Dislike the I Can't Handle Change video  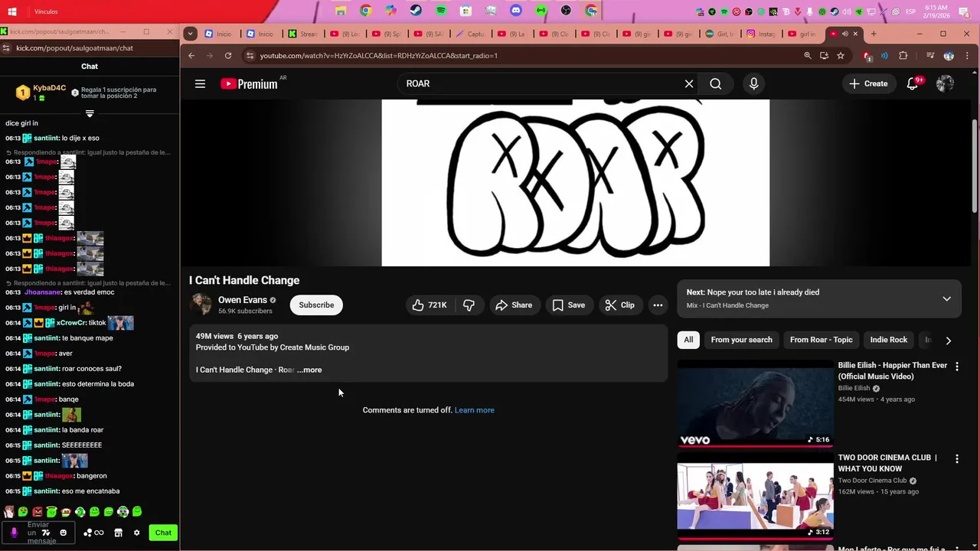click(x=469, y=305)
